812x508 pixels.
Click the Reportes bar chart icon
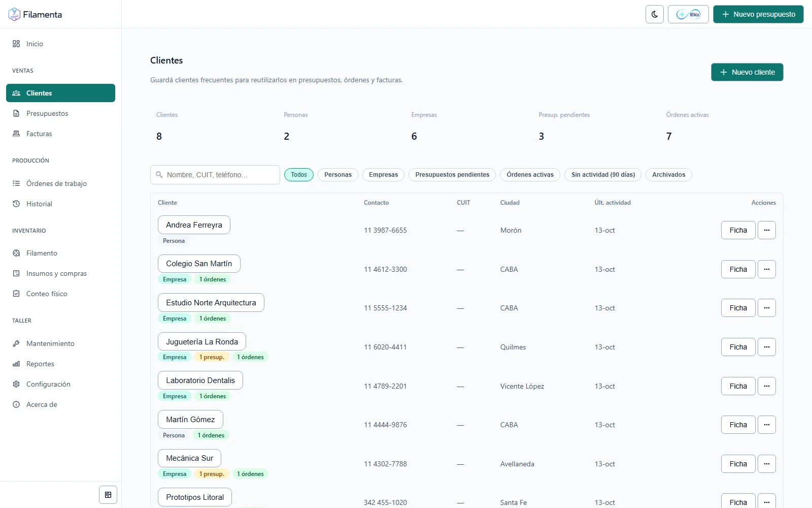click(x=16, y=364)
